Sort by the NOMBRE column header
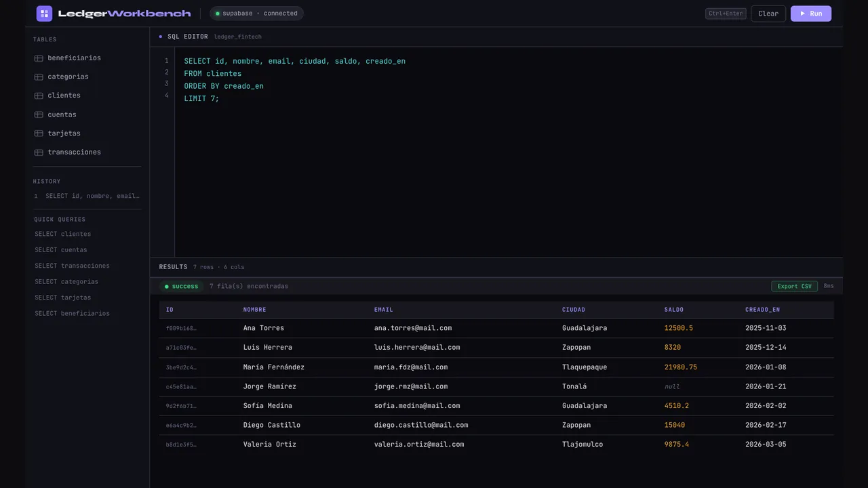 tap(254, 310)
